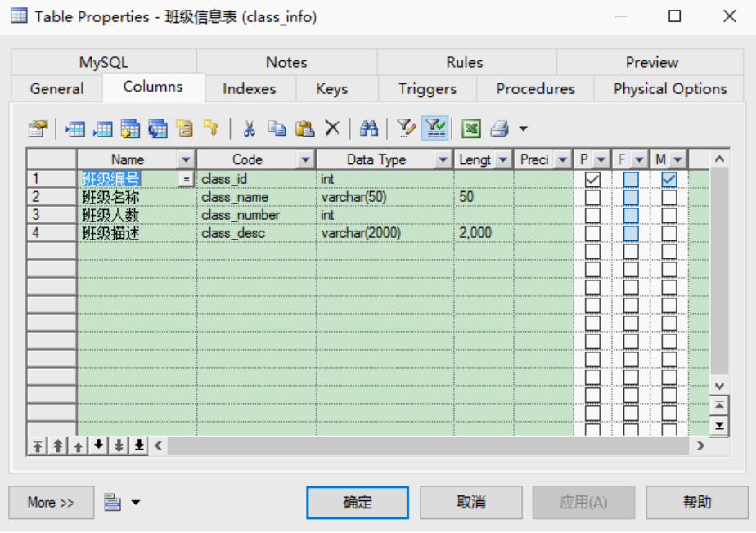
Task: Move row down one page arrow
Action: 119,446
